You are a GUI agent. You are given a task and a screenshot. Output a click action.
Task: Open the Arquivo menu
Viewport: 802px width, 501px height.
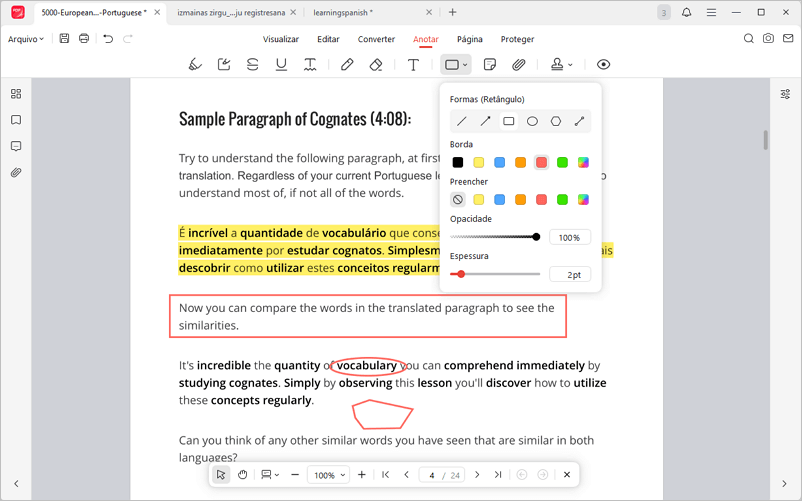coord(26,39)
